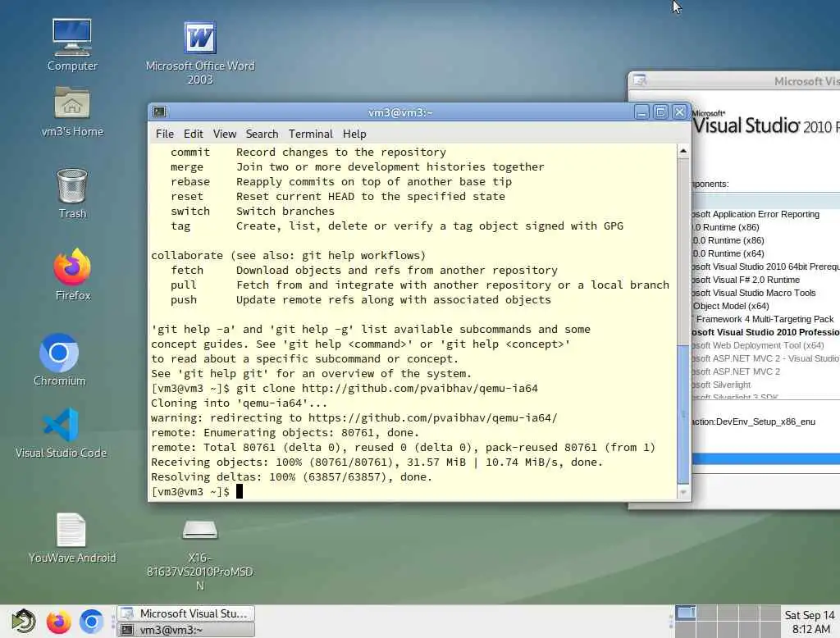This screenshot has width=840, height=638.
Task: Click the 'git clone http://github.com/pvaibhav/qemu-ia64' command line
Action: tap(387, 389)
